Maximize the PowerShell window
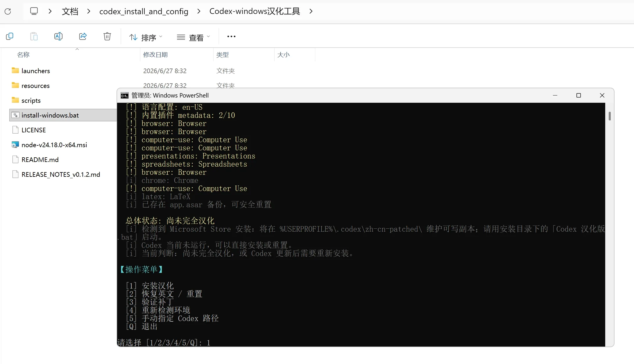Image resolution: width=634 pixels, height=364 pixels. [579, 95]
